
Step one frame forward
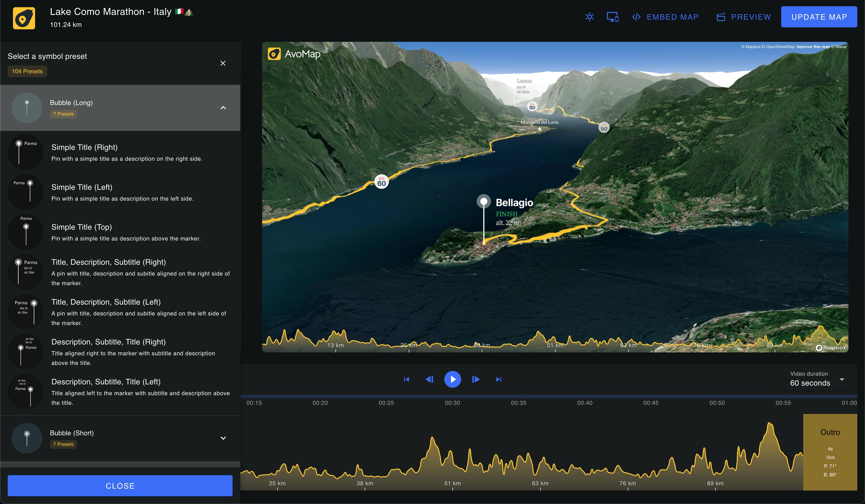tap(476, 379)
